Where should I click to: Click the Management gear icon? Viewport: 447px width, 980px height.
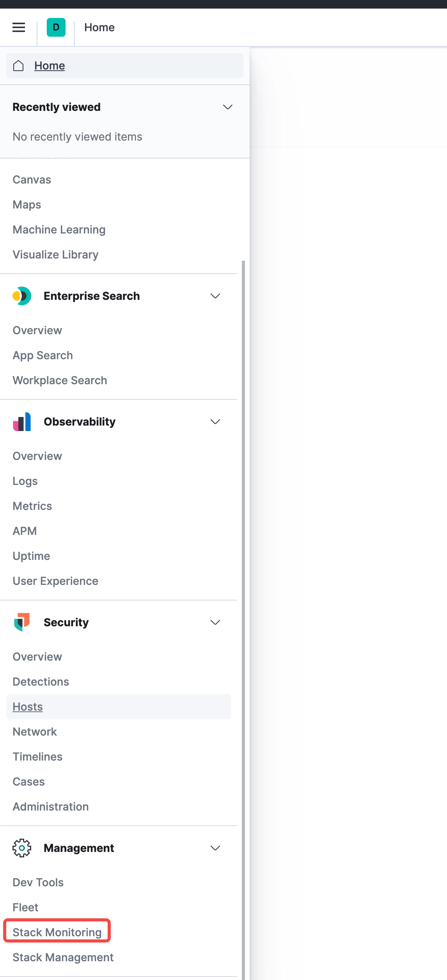(22, 848)
